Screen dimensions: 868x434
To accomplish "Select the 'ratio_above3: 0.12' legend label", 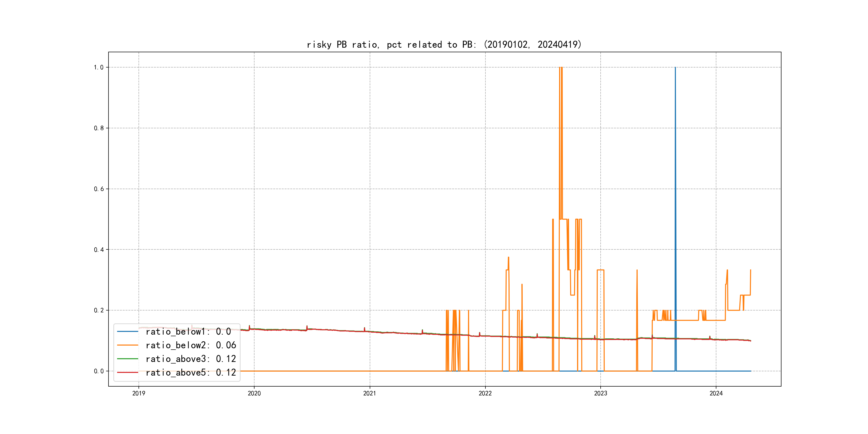I will point(191,359).
